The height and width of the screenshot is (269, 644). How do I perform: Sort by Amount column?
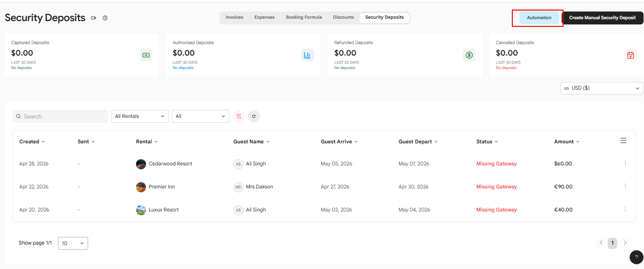click(566, 141)
